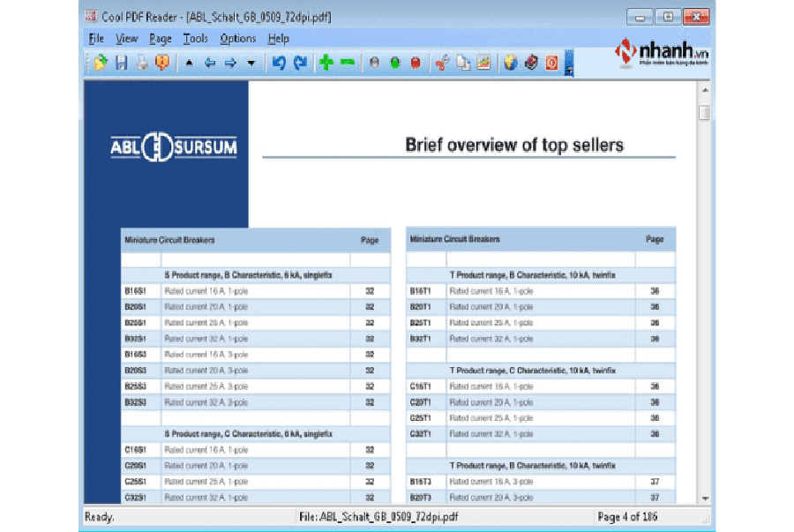Click the vertical scrollbar down arrow

(704, 498)
